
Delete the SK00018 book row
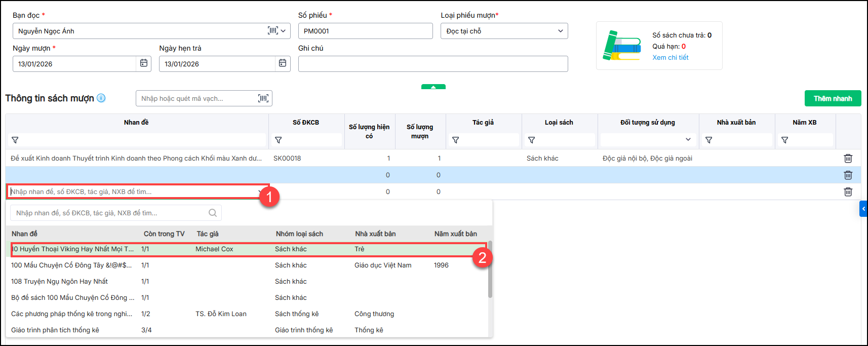848,159
